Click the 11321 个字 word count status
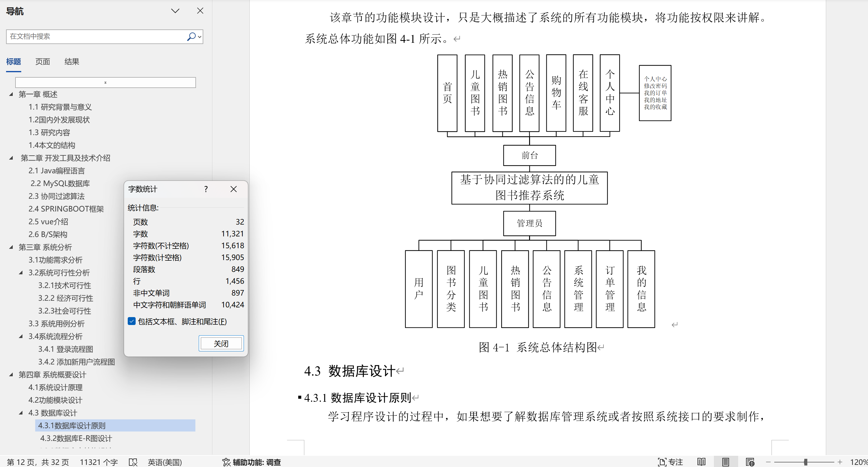 click(x=99, y=462)
